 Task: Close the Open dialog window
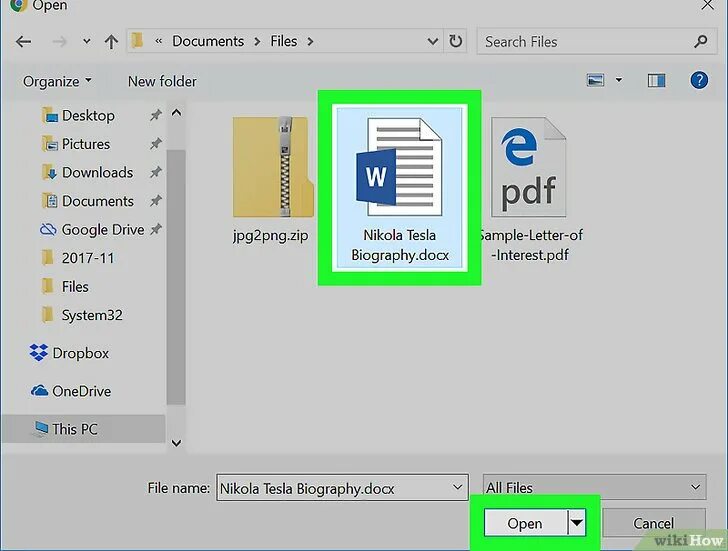point(708,5)
